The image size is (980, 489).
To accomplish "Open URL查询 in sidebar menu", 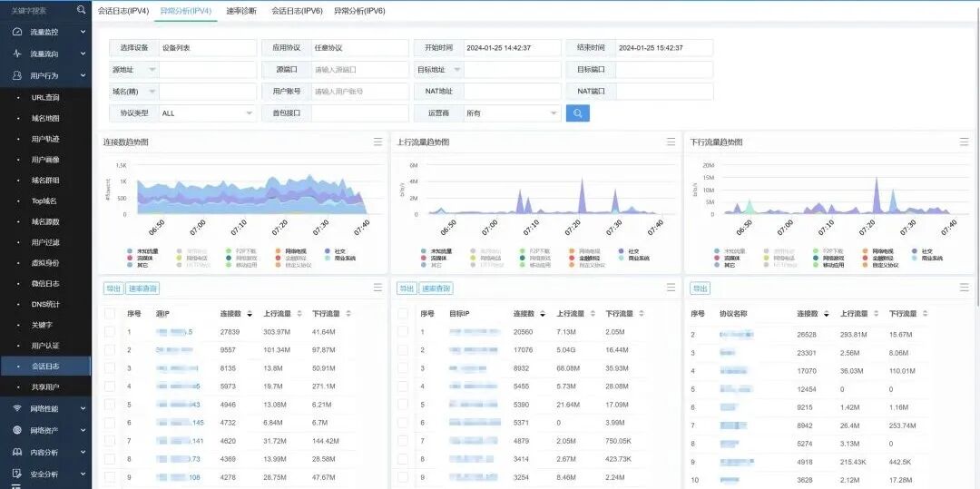I will pos(45,97).
